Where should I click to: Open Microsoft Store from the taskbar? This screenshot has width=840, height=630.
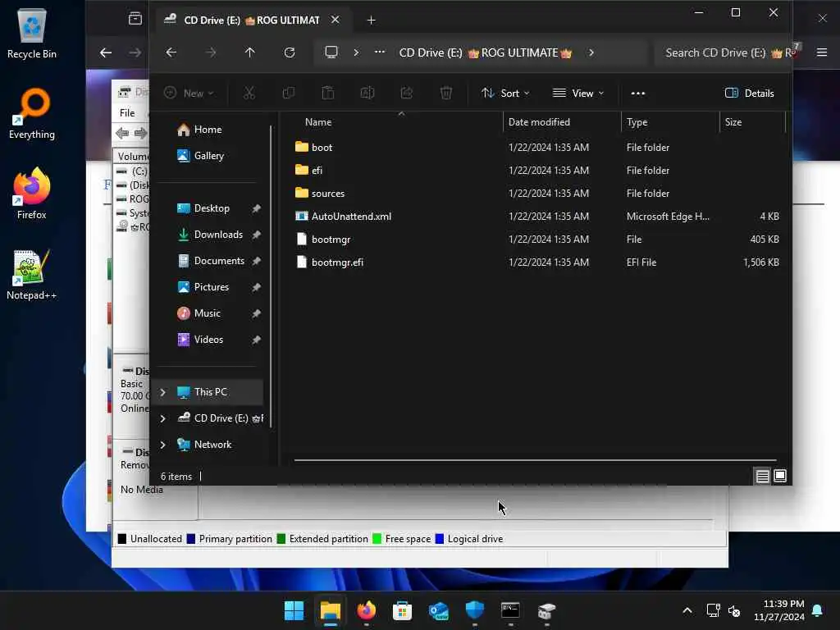click(402, 610)
